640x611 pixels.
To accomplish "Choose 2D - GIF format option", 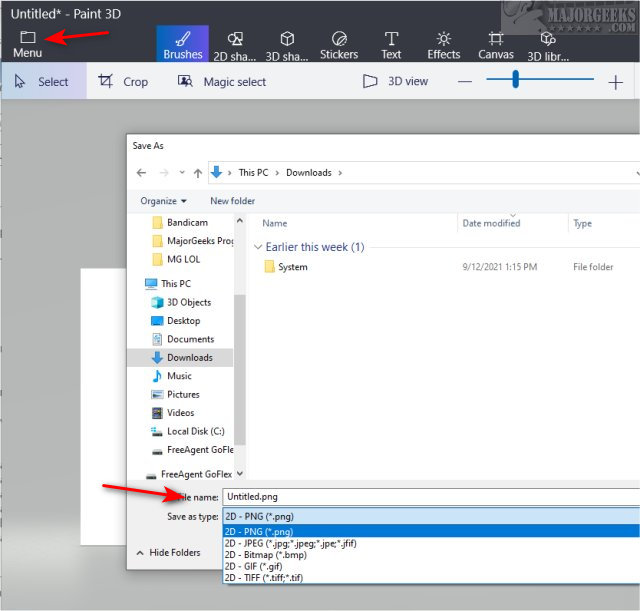I will [431, 566].
